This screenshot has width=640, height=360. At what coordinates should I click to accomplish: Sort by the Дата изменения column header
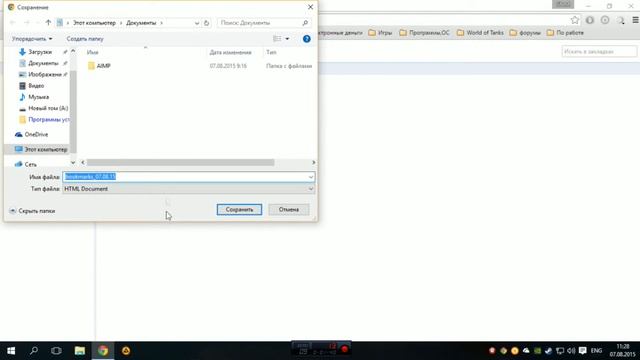click(230, 52)
